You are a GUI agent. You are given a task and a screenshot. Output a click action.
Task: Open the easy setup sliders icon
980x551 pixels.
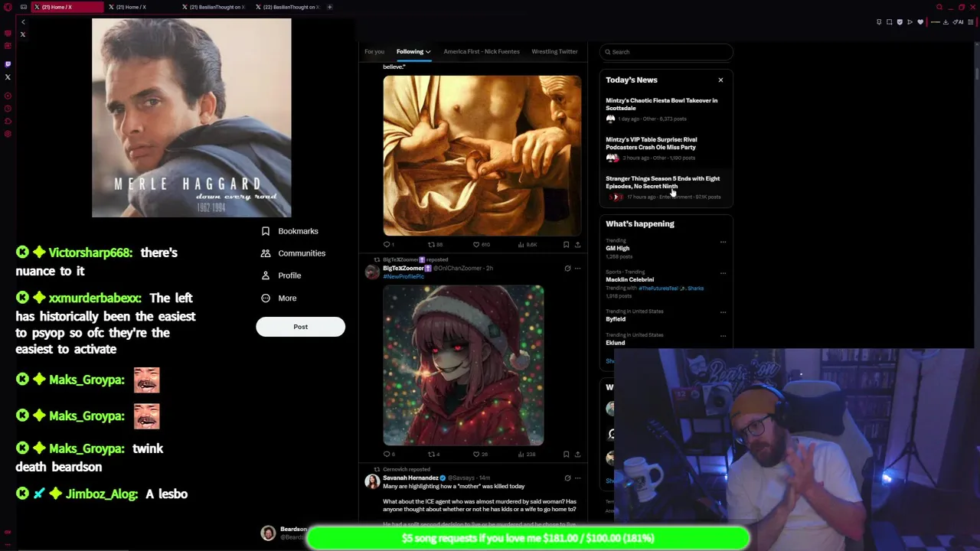point(971,22)
